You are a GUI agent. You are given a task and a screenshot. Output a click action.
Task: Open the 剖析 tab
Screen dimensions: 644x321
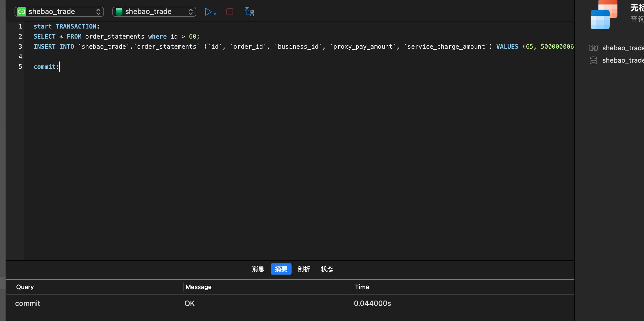[304, 269]
